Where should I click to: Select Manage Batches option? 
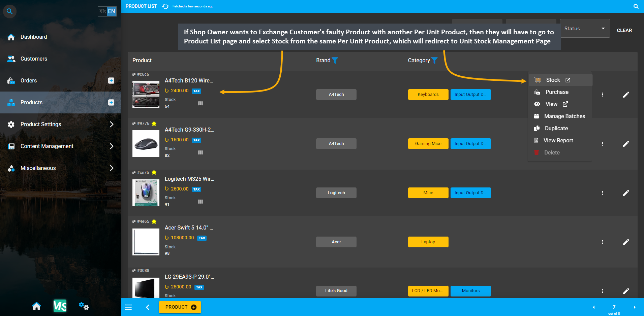pyautogui.click(x=560, y=116)
